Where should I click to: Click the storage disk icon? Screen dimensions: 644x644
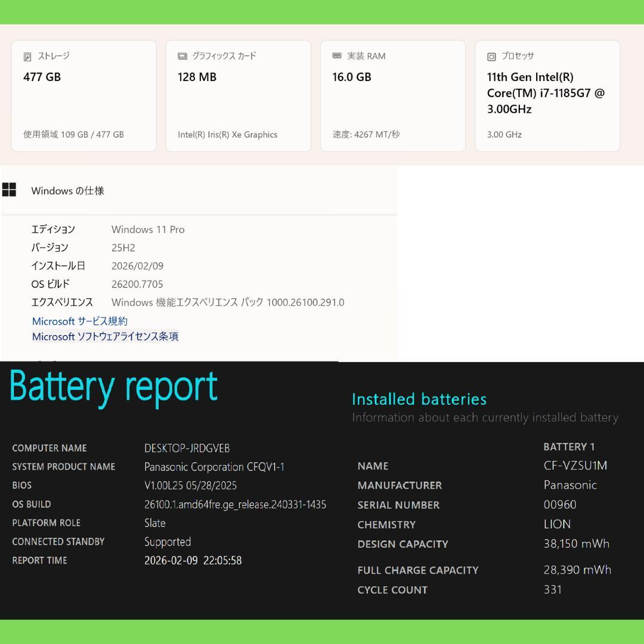[x=27, y=57]
